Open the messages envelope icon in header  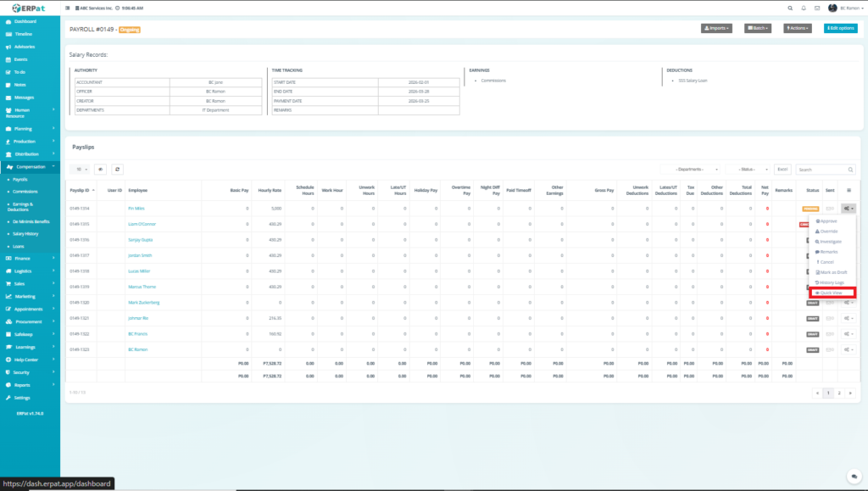point(817,8)
